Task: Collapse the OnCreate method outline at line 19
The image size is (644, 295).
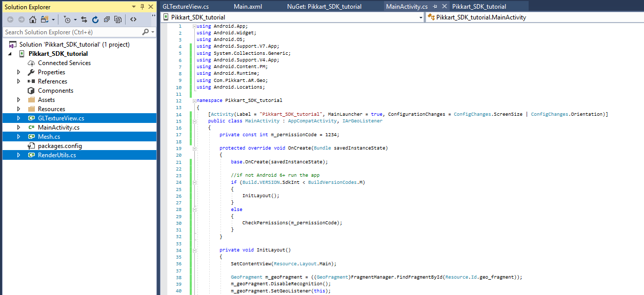Action: [x=194, y=148]
